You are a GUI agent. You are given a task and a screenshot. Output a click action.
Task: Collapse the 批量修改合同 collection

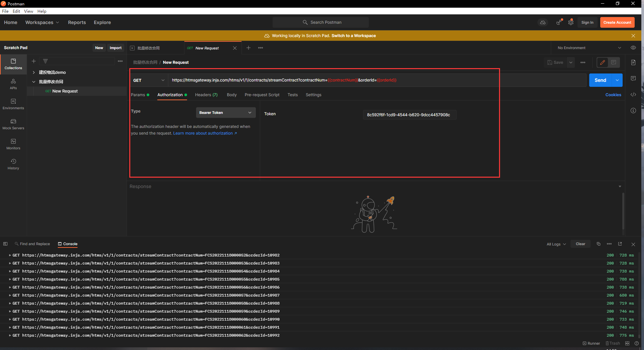click(x=34, y=82)
